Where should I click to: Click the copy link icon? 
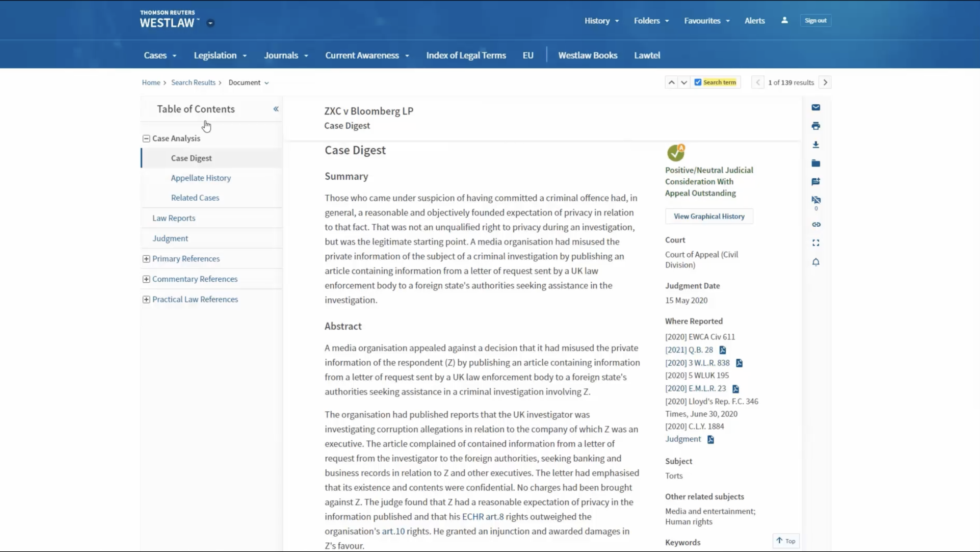tap(816, 224)
